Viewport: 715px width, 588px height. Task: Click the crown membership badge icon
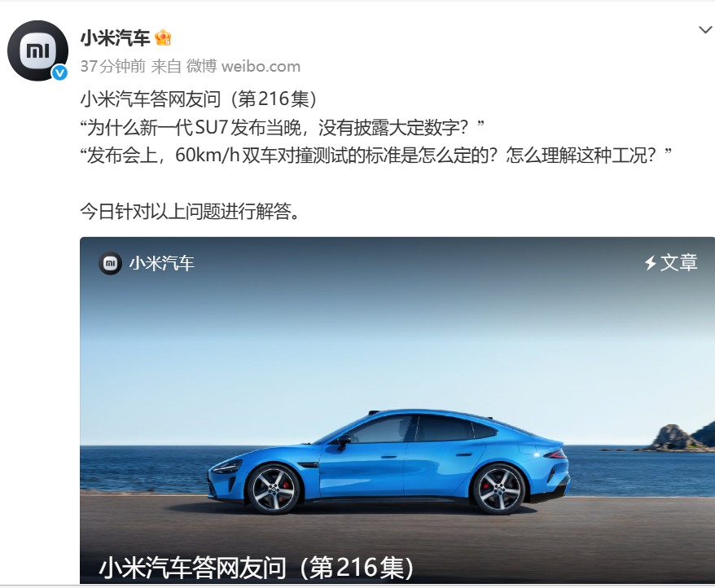163,37
